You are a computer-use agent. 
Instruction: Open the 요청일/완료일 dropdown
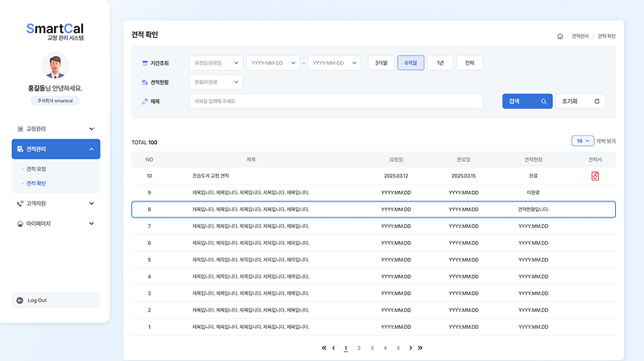point(216,63)
